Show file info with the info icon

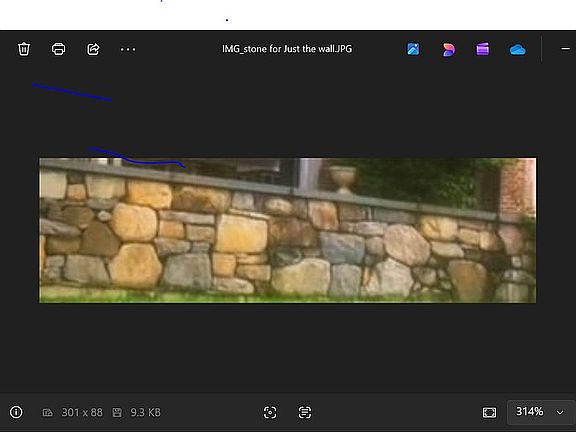16,412
